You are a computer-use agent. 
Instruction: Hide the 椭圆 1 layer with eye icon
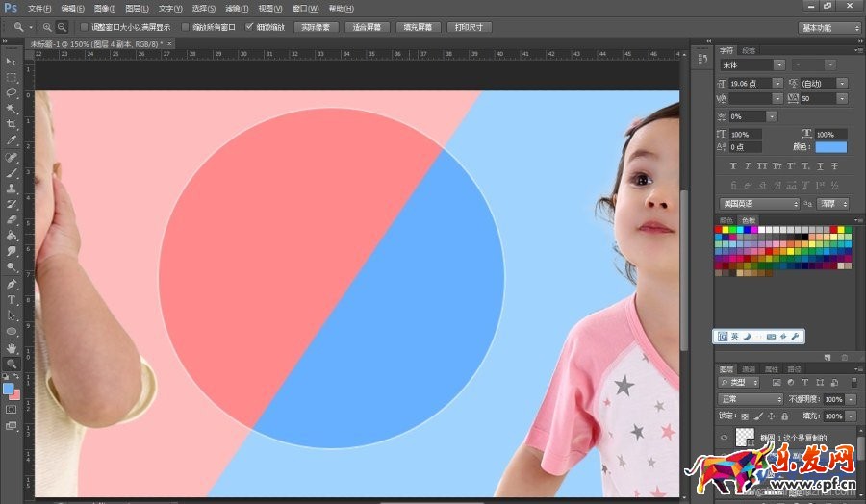click(x=724, y=437)
